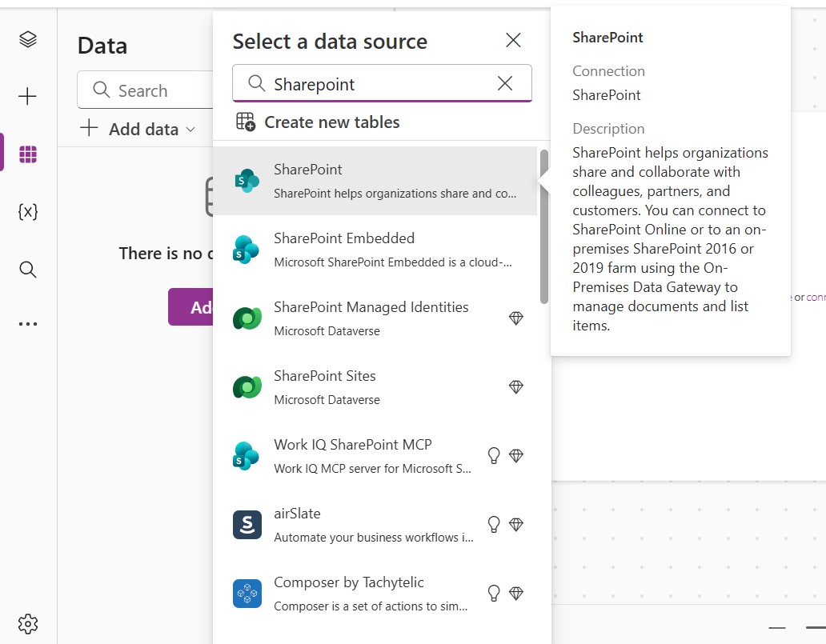Screen dimensions: 826x644
Task: Click the premium diamond beside Work IQ SharePoint MCP
Action: pyautogui.click(x=516, y=455)
